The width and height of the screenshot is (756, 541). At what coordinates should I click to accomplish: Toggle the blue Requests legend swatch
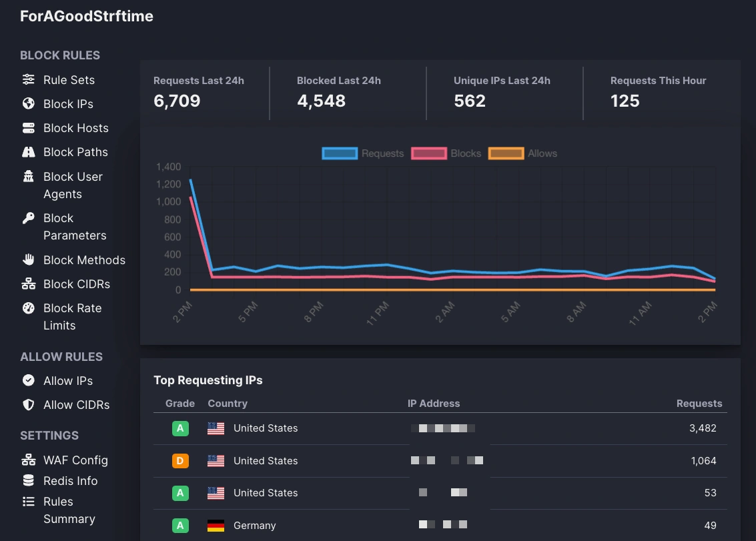pos(340,153)
